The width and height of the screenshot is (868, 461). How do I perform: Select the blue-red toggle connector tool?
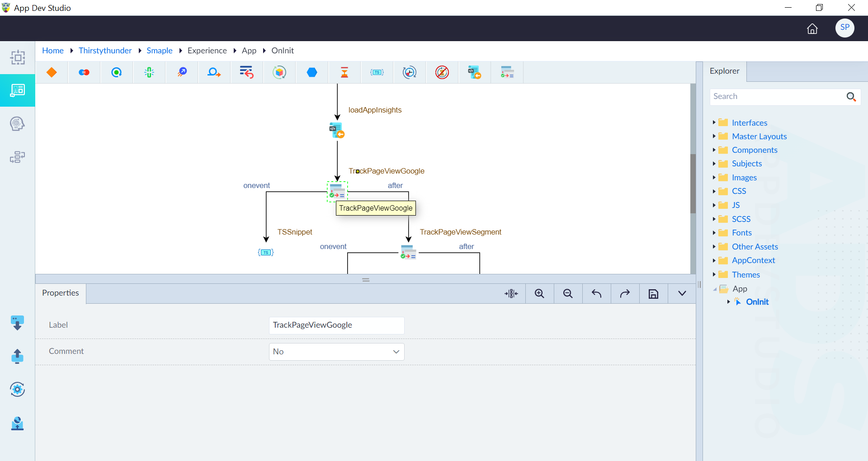pyautogui.click(x=84, y=72)
